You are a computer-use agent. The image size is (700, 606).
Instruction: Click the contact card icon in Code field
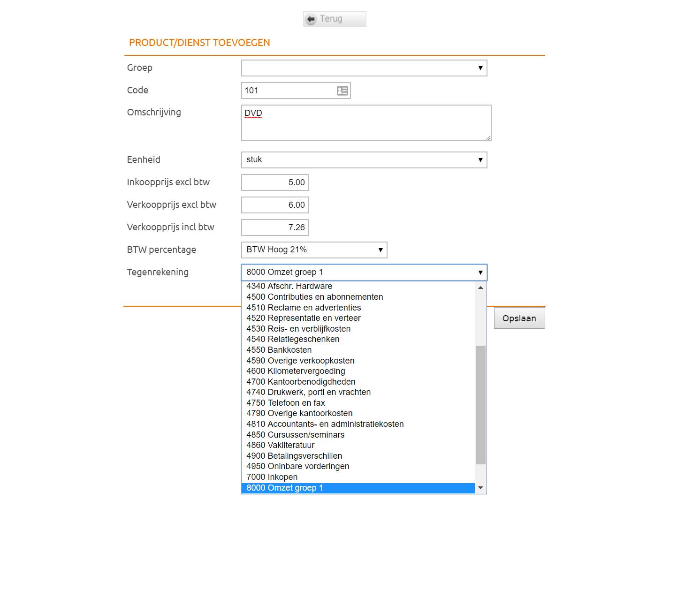tap(342, 91)
